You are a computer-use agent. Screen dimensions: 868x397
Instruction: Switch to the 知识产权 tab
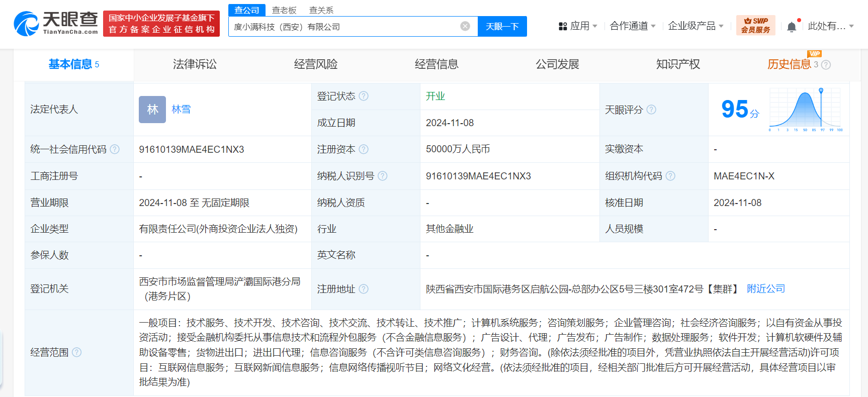tap(677, 64)
